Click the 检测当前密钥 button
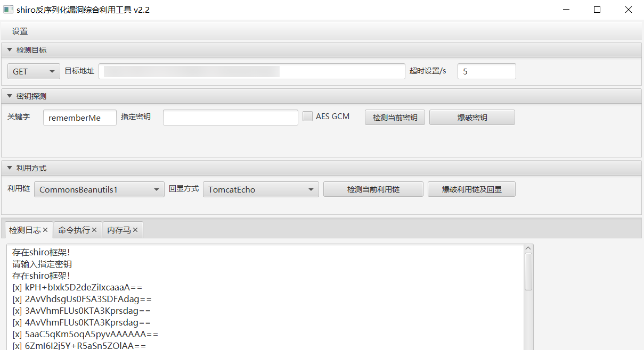The width and height of the screenshot is (644, 350). coord(395,118)
